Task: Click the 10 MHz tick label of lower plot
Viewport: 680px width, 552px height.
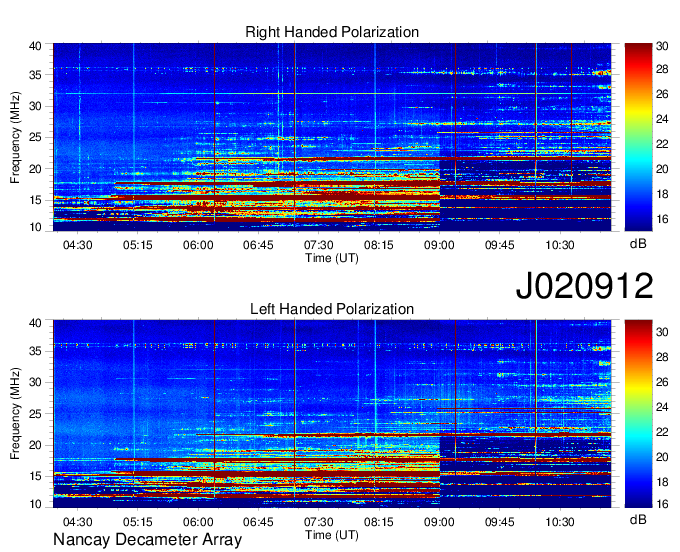Action: pos(35,504)
